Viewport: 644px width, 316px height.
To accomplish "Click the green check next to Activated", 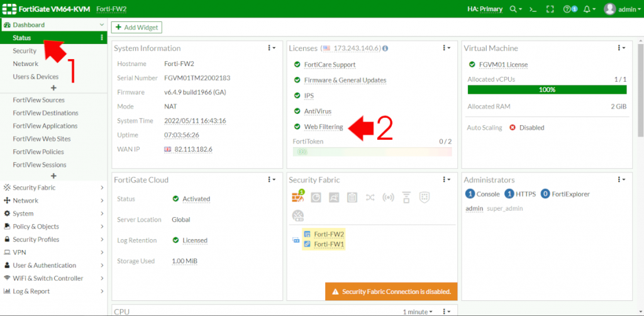I will (x=176, y=199).
